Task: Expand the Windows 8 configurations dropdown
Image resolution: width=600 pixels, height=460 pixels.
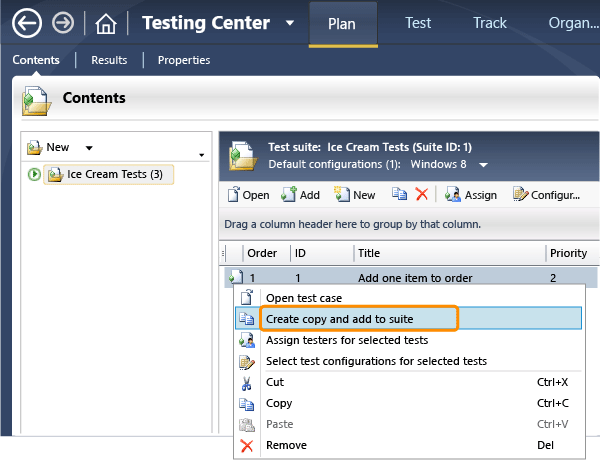Action: click(x=484, y=165)
